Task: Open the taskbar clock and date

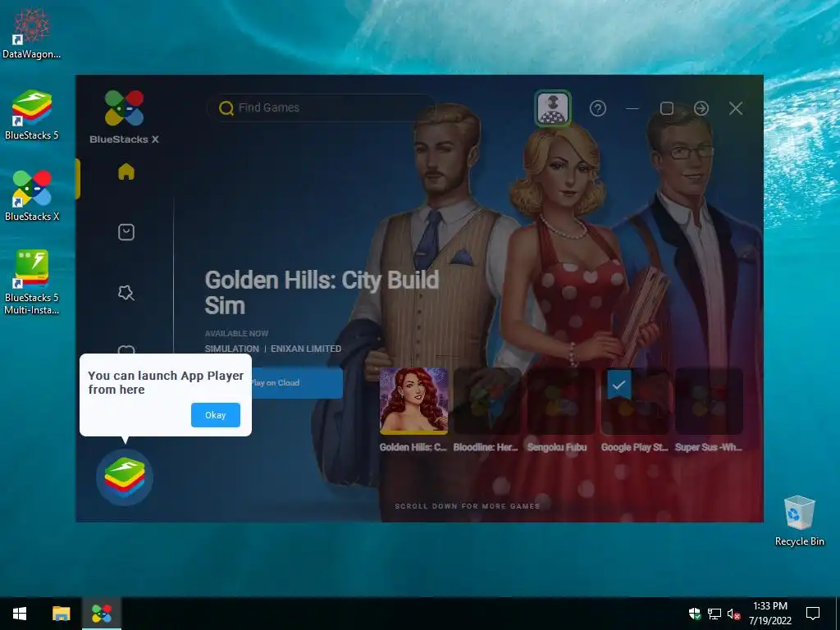Action: [769, 614]
